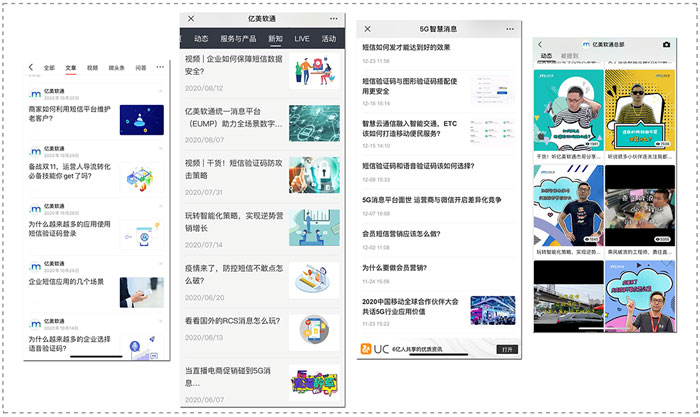Select 服务与产品 in navigation bar
Image resolution: width=700 pixels, height=417 pixels.
[x=238, y=39]
